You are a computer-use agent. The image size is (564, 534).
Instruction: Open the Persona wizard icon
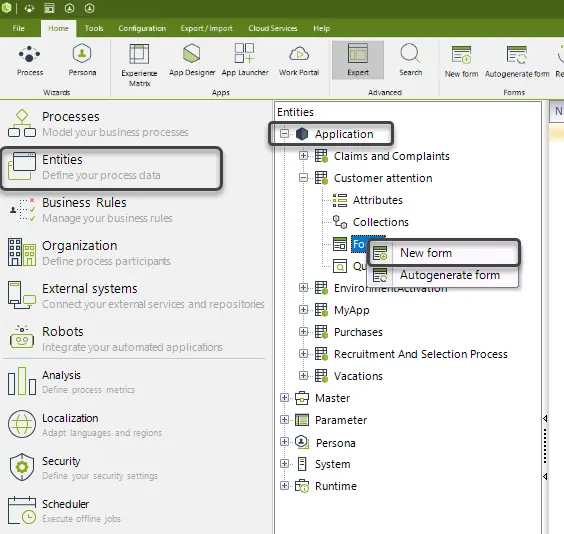point(82,60)
